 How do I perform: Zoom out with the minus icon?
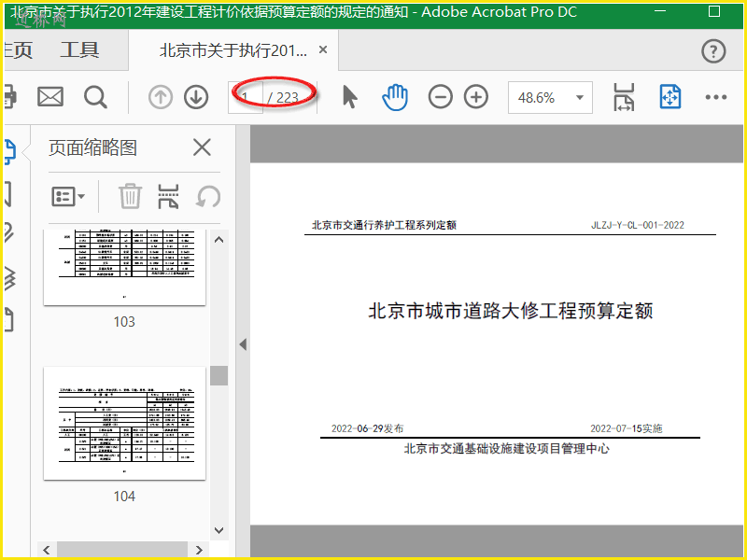pyautogui.click(x=440, y=97)
